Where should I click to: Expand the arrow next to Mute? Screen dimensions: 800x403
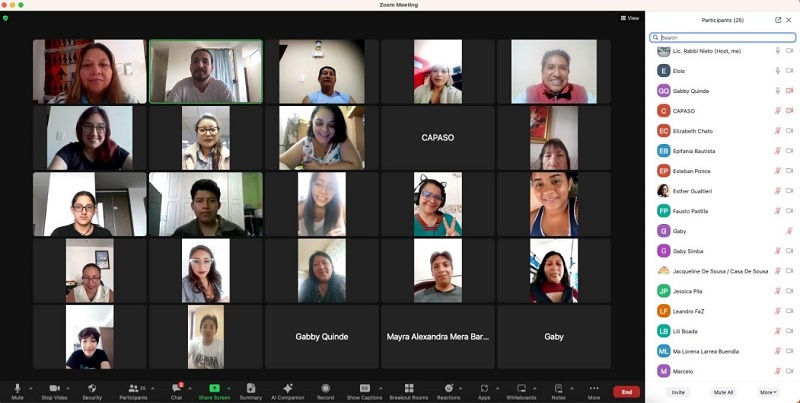pos(31,388)
